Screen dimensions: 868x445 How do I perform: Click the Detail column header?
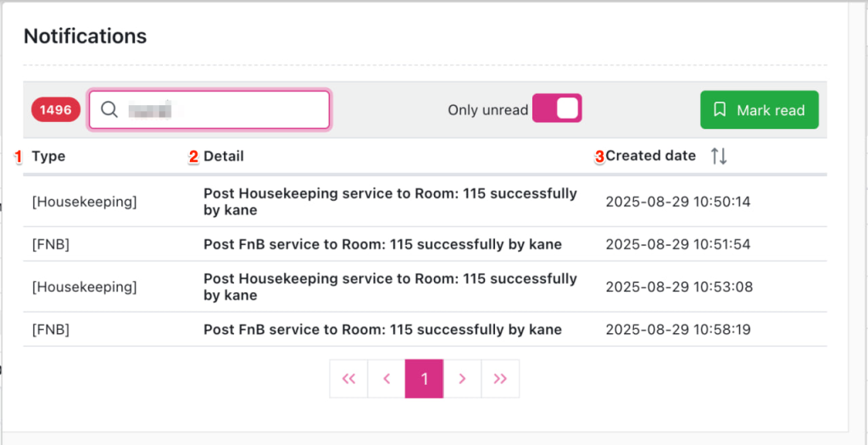[224, 156]
